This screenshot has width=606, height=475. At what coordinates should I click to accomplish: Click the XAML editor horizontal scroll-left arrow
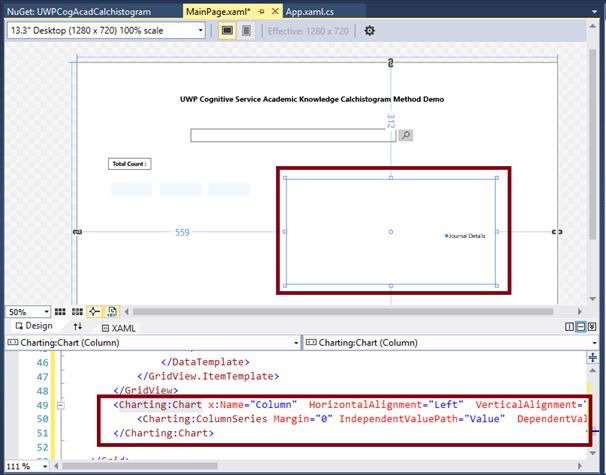tap(56, 466)
